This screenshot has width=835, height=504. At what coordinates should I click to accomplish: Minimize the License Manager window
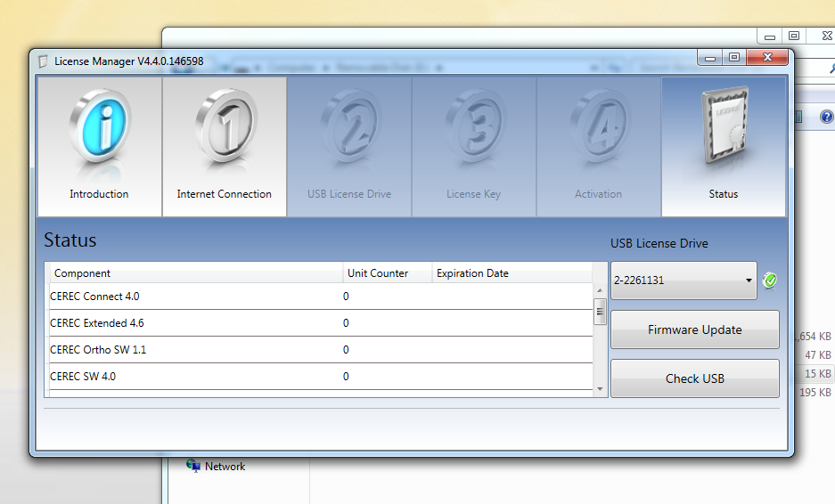[x=710, y=58]
